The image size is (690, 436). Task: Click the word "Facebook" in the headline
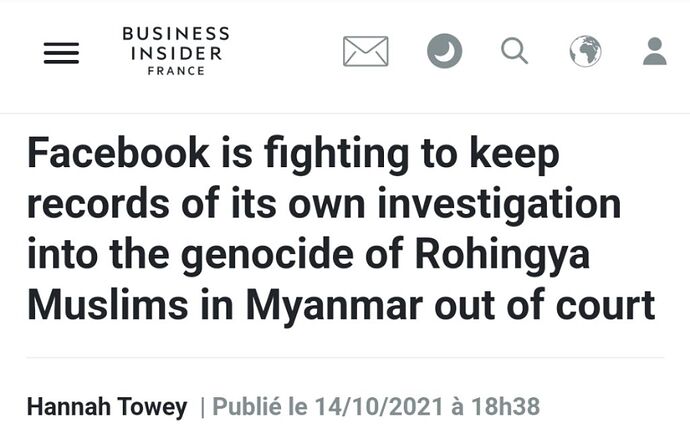(x=118, y=155)
